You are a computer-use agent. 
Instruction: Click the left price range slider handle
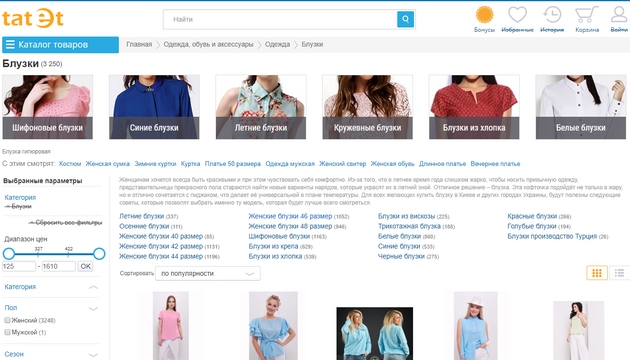pyautogui.click(x=9, y=254)
